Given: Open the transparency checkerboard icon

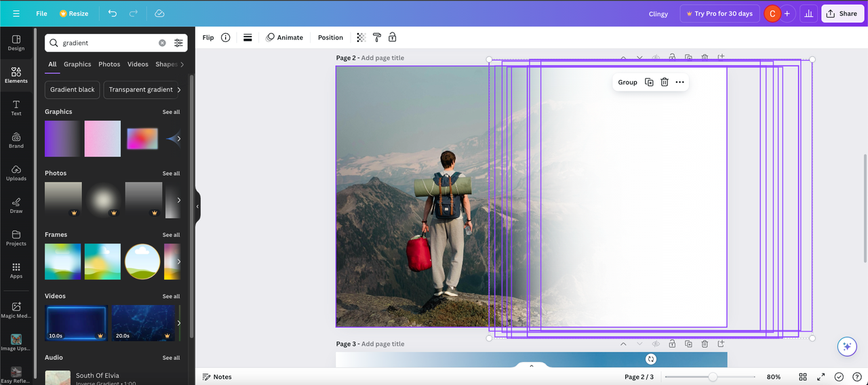Looking at the screenshot, I should tap(361, 37).
